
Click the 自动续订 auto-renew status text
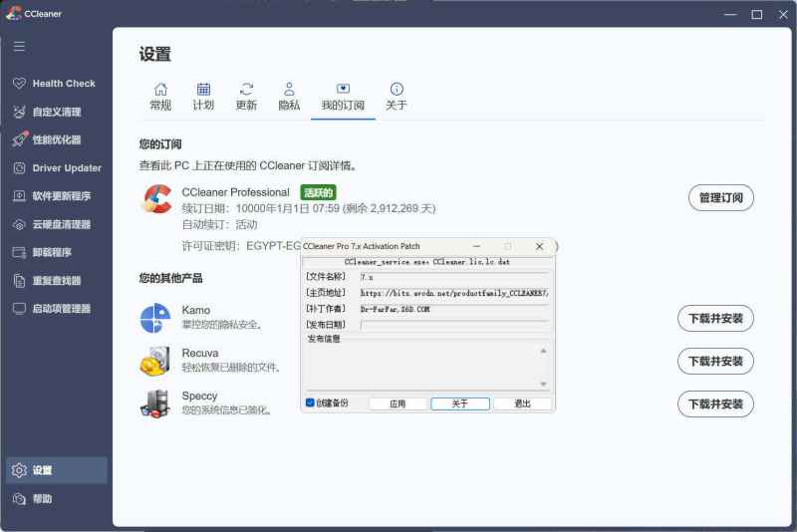219,224
